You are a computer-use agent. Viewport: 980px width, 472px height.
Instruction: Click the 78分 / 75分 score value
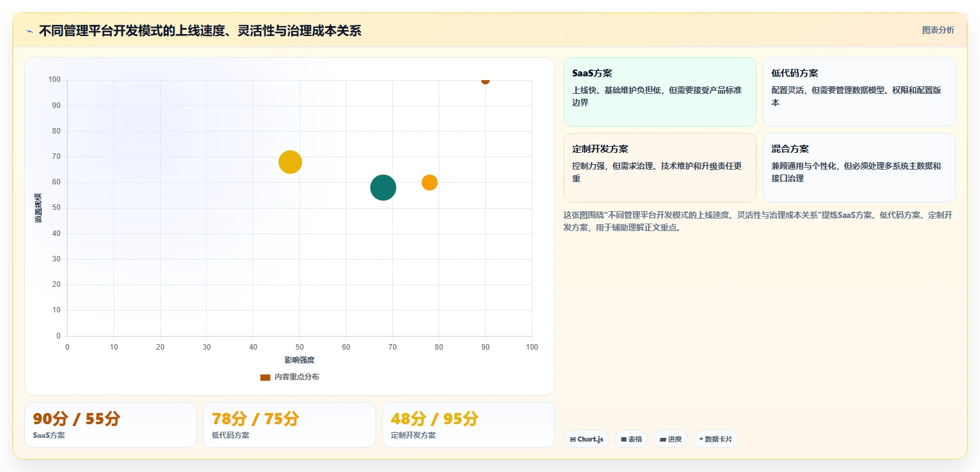click(x=255, y=419)
